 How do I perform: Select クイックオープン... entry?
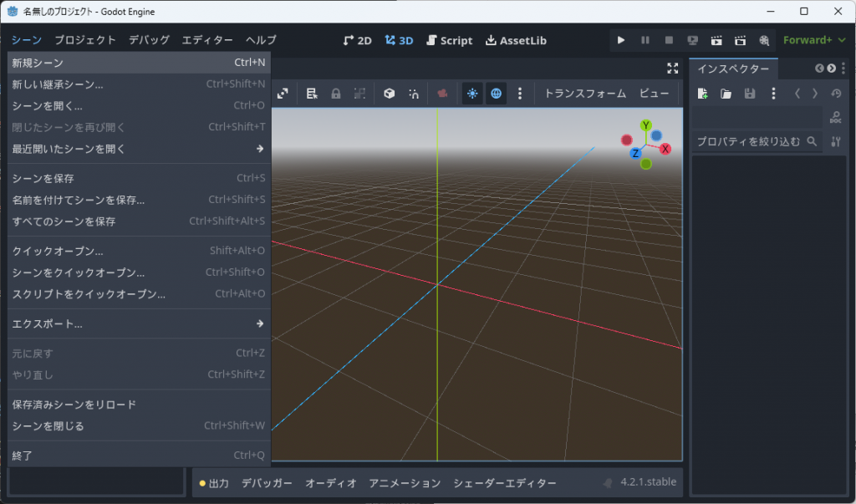139,251
